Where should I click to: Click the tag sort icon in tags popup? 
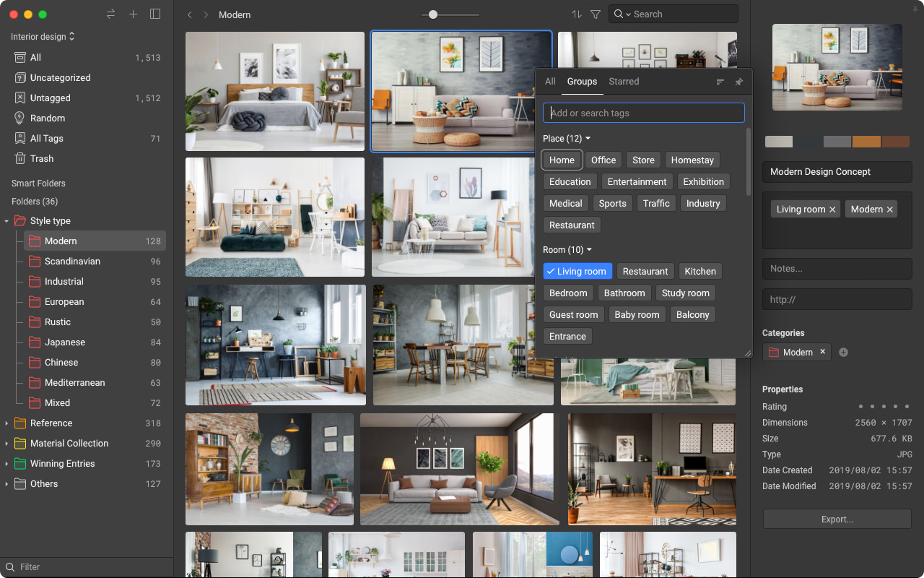720,82
